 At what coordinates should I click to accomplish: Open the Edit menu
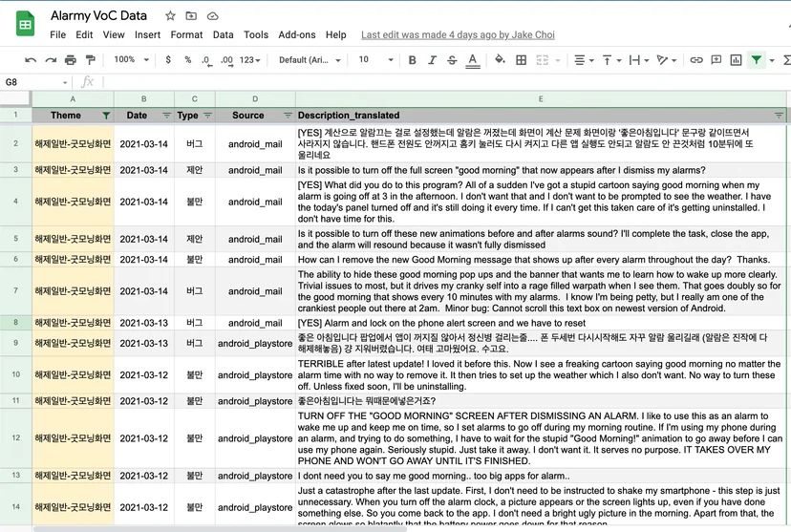[84, 34]
